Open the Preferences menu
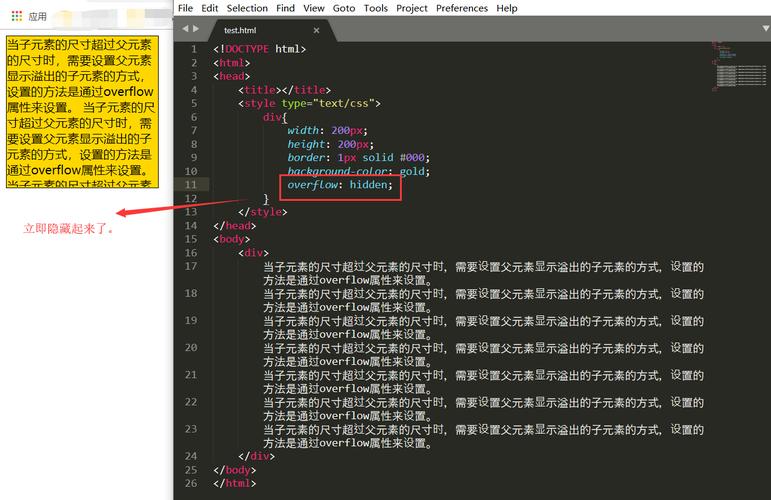The image size is (771, 500). pos(462,8)
